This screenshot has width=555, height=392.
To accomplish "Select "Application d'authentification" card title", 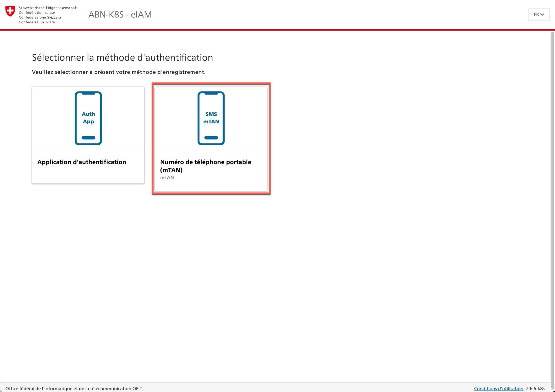I will (x=82, y=162).
